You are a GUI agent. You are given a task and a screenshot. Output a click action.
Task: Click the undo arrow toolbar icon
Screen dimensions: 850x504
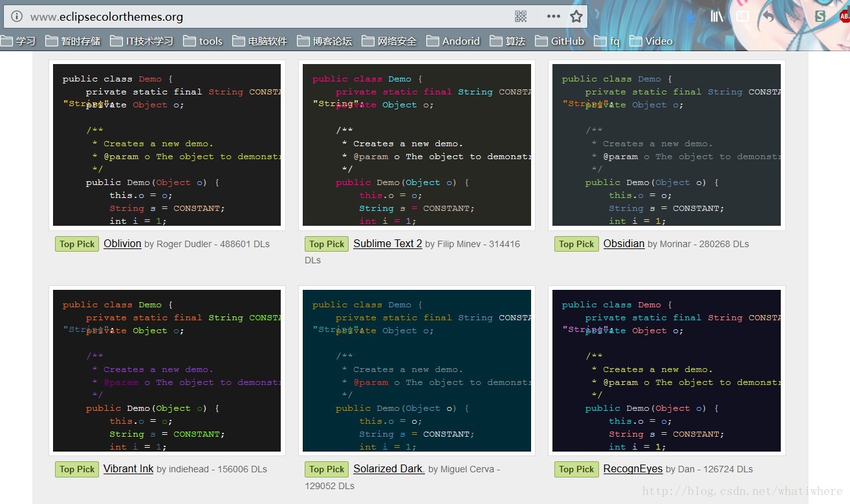point(768,17)
